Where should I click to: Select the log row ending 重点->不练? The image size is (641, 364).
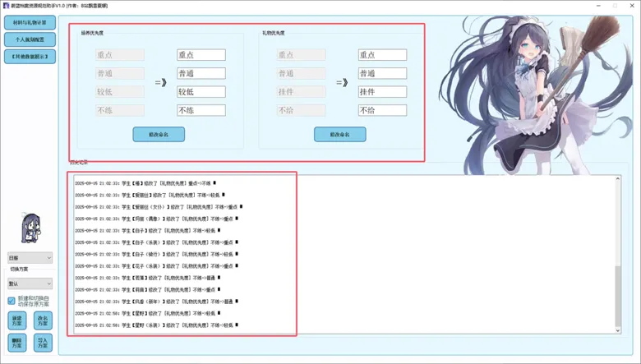pyautogui.click(x=145, y=183)
